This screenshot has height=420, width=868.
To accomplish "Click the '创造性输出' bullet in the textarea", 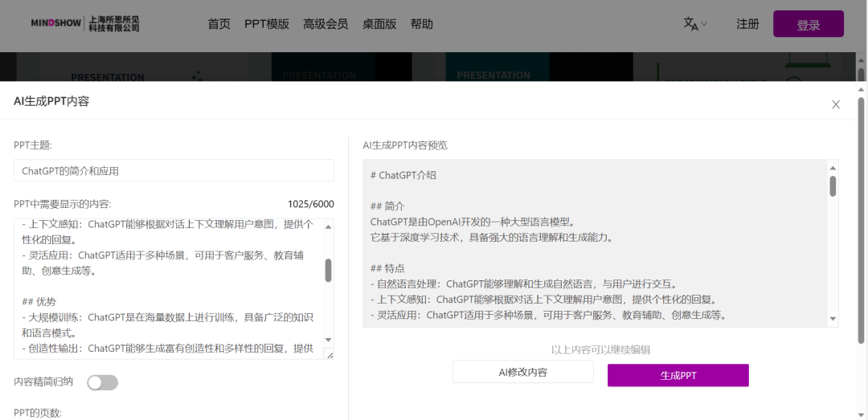I will pos(168,349).
